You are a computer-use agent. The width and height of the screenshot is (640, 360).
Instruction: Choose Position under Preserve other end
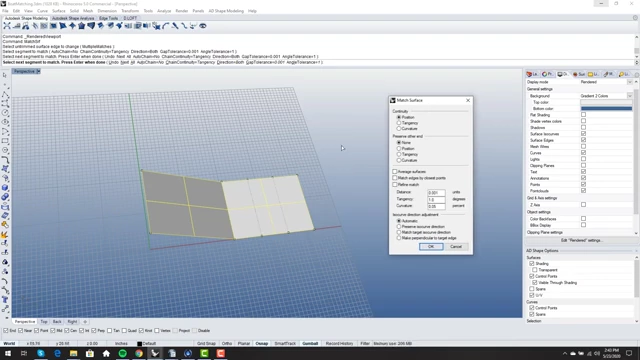pos(399,149)
